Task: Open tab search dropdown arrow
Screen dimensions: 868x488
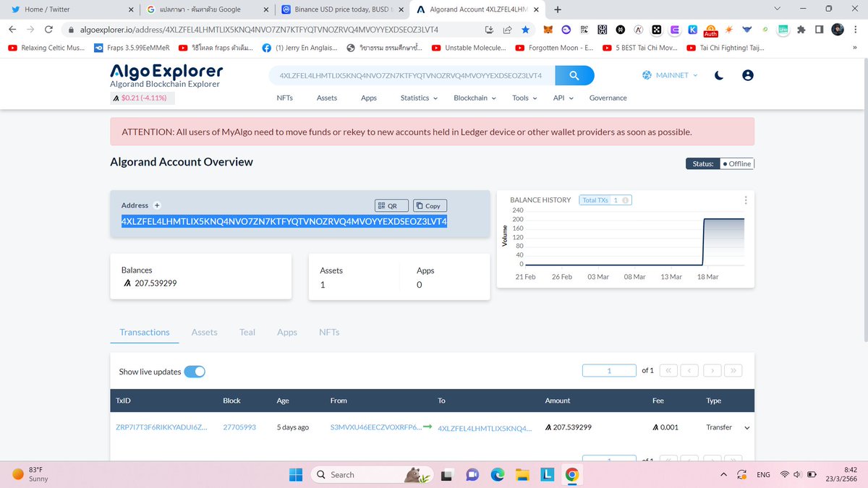Action: click(777, 9)
